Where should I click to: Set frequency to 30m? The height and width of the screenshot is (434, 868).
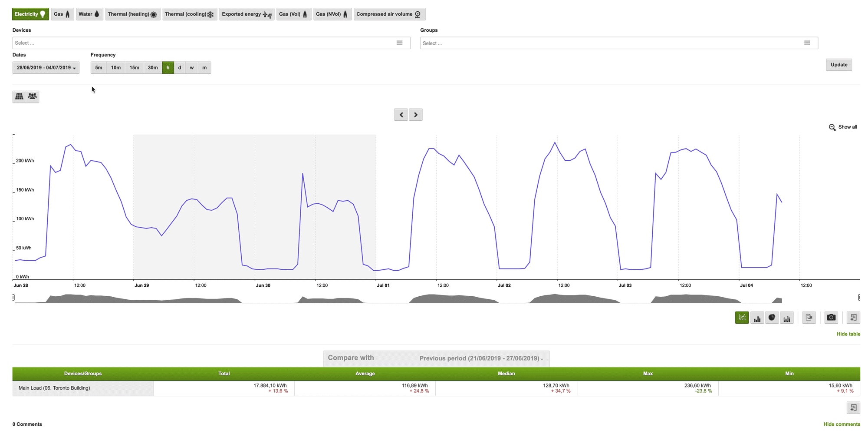(153, 68)
